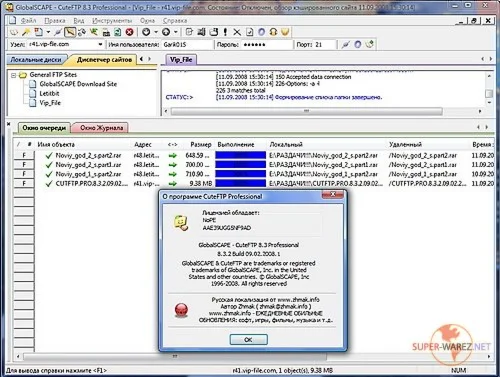Click the black X Delete toolbar icon
500x377 pixels.
click(x=237, y=32)
